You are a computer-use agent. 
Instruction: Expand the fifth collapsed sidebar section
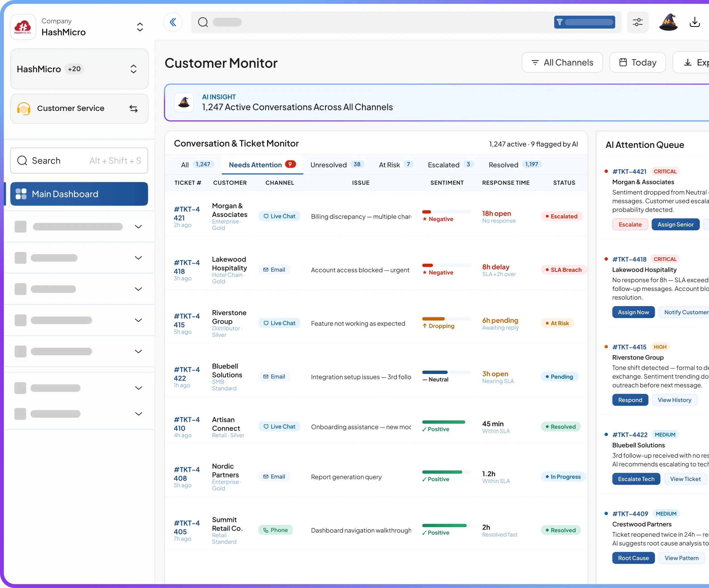[x=138, y=351]
